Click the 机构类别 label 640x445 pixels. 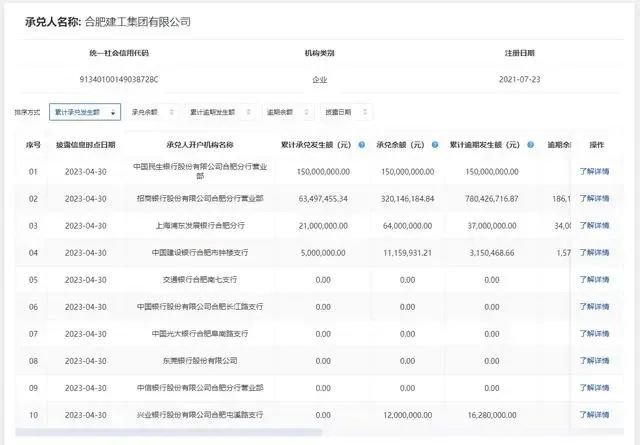(x=320, y=53)
